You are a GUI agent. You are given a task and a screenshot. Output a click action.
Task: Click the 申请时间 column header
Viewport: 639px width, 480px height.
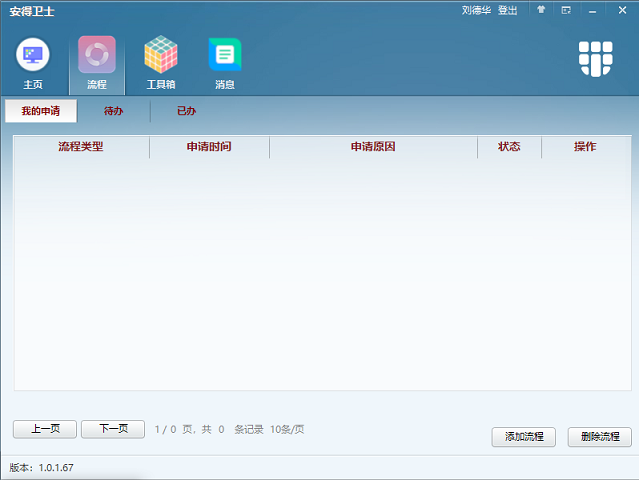coord(209,147)
